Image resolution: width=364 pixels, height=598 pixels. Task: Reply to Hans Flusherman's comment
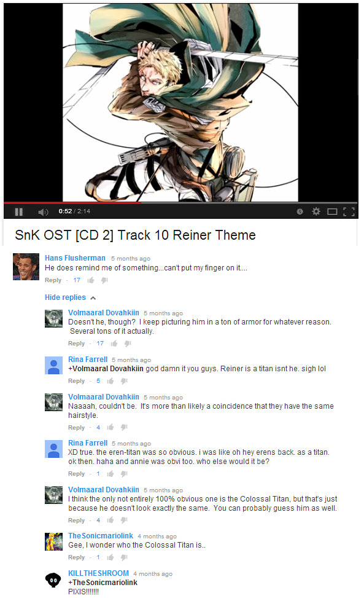pyautogui.click(x=53, y=280)
